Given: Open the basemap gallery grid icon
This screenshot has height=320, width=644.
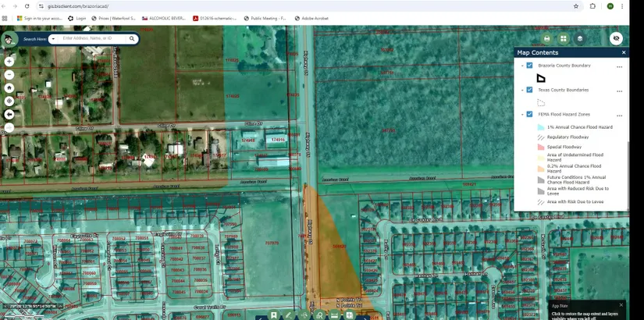Looking at the screenshot, I should pos(563,38).
